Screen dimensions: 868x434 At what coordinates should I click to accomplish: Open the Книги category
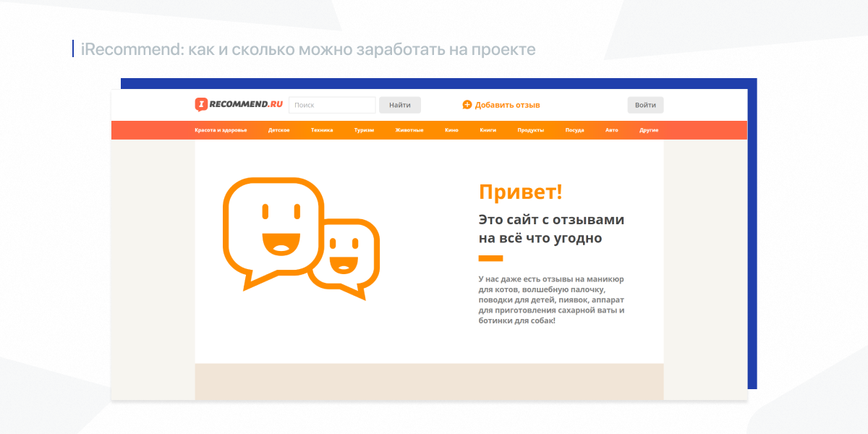[488, 130]
